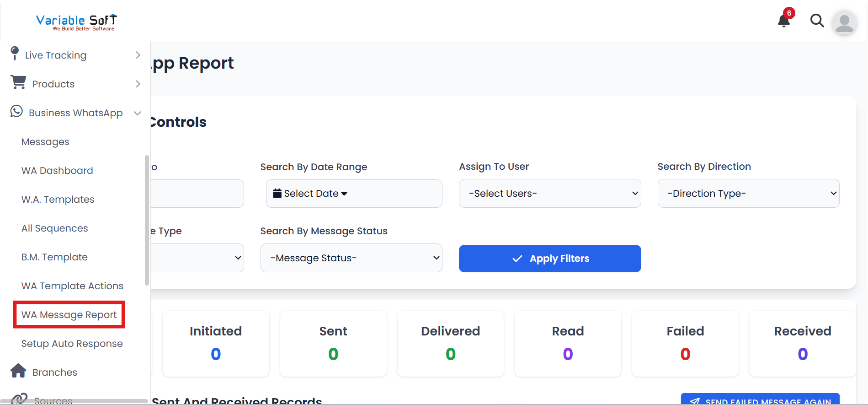Click the Variable Soft logo

tap(76, 22)
